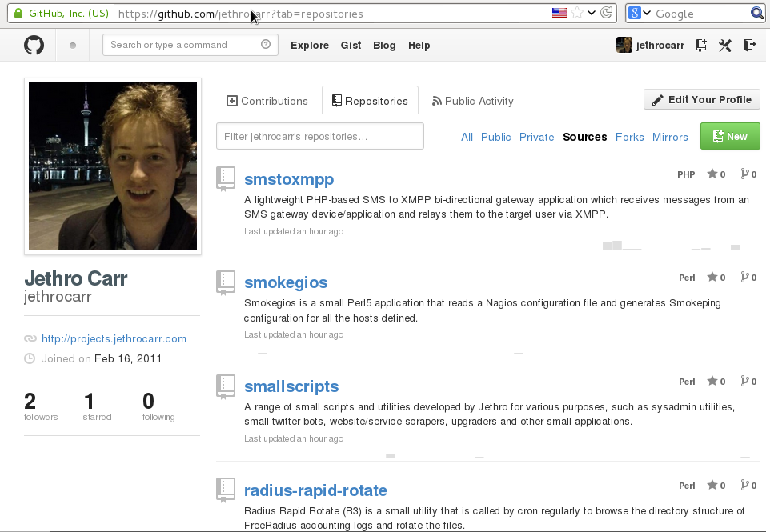The width and height of the screenshot is (770, 532).
Task: Click the Filter jethrocarr's repositories field
Action: click(320, 136)
